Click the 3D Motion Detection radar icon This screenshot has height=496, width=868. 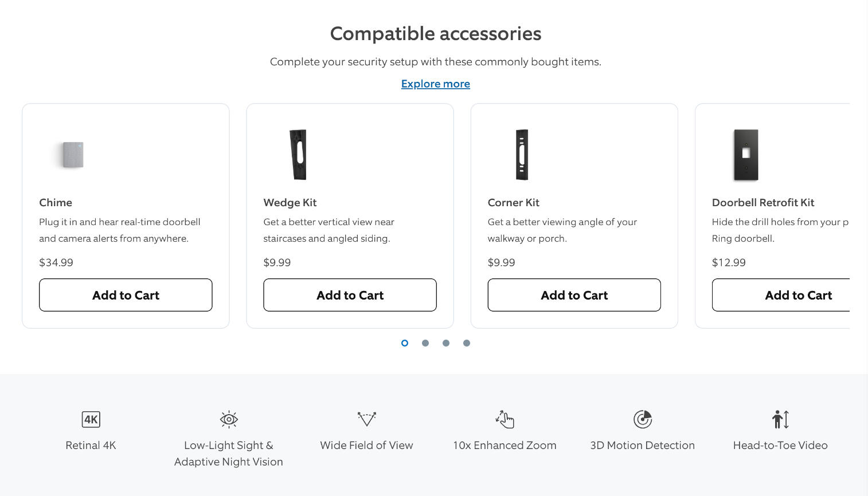[x=643, y=419]
